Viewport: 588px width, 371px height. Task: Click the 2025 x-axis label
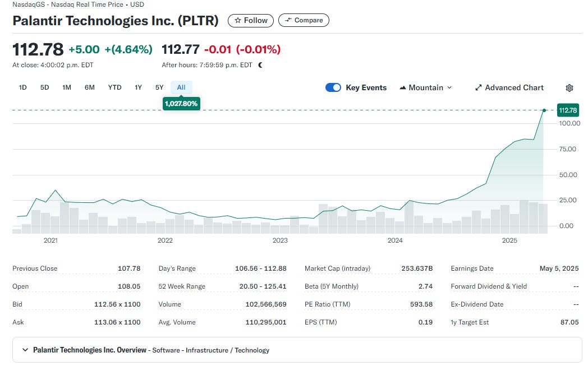509,240
